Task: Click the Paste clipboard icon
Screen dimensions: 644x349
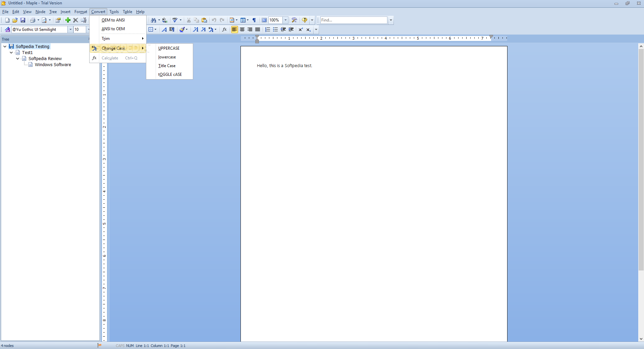Action: (x=204, y=20)
